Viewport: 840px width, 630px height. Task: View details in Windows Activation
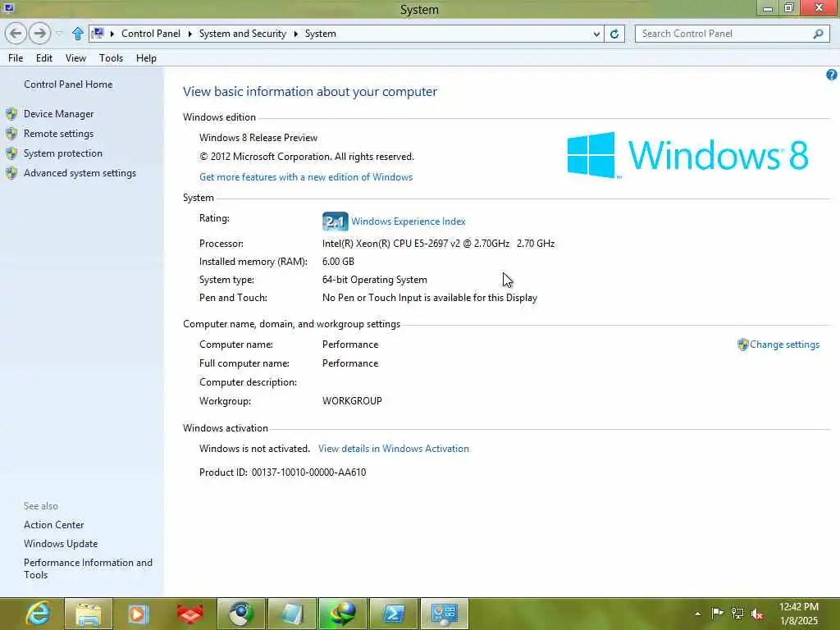tap(394, 449)
